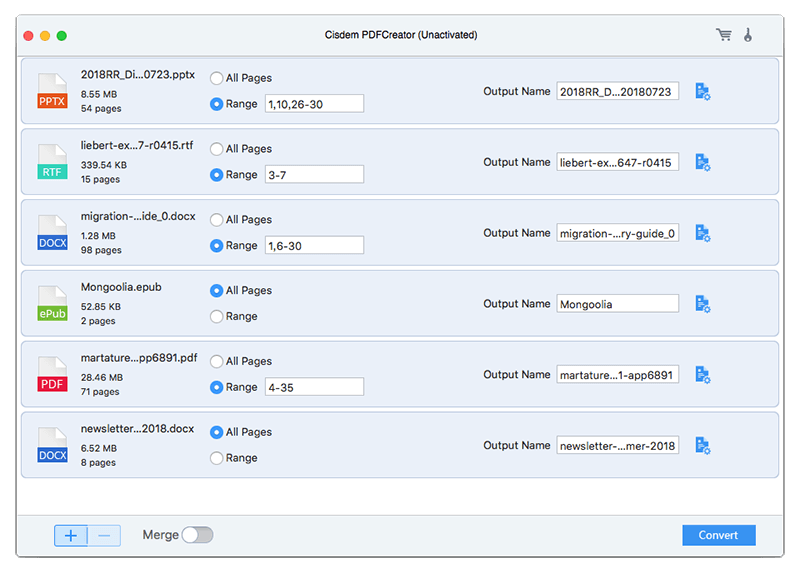Click the ePub file type icon

(x=52, y=303)
